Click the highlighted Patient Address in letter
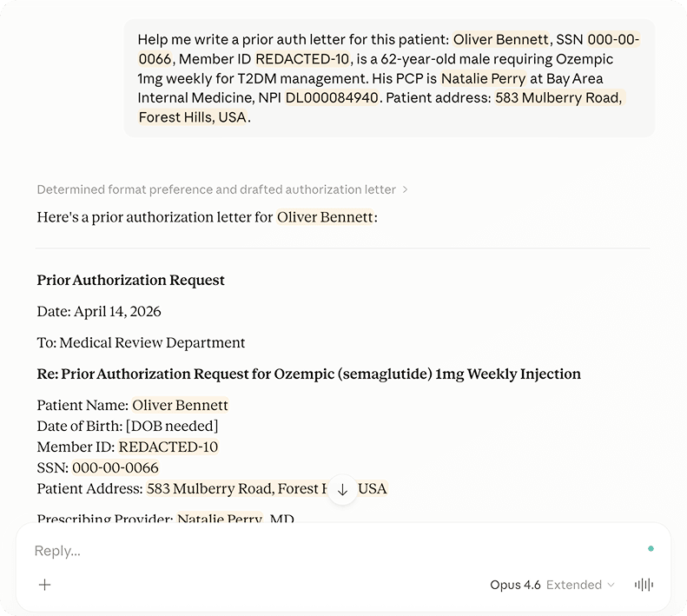687x616 pixels. click(x=235, y=488)
